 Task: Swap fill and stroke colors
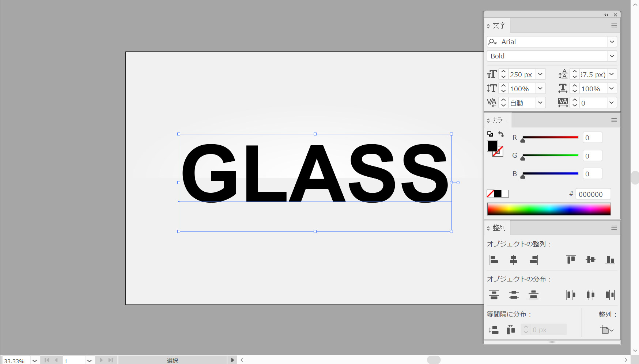[501, 134]
